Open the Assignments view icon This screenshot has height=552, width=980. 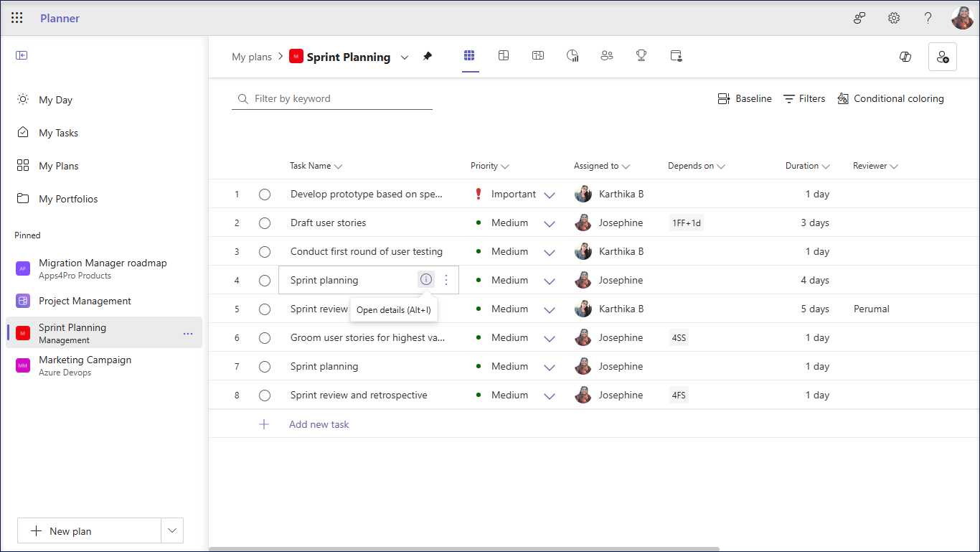675,55
